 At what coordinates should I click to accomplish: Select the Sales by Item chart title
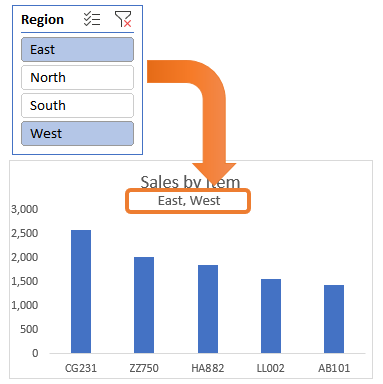click(x=190, y=182)
